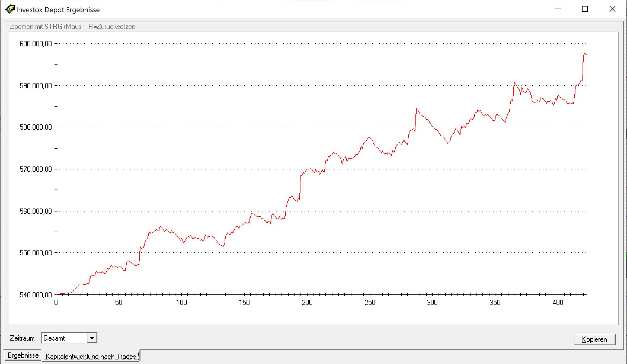Click the Zoomen mit STRG+Maus hint text
The width and height of the screenshot is (627, 364).
tap(46, 26)
